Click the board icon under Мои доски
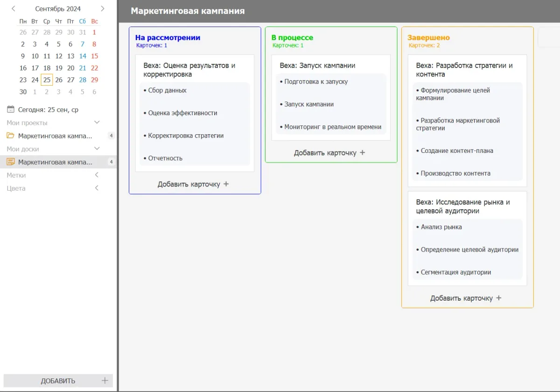 click(11, 162)
